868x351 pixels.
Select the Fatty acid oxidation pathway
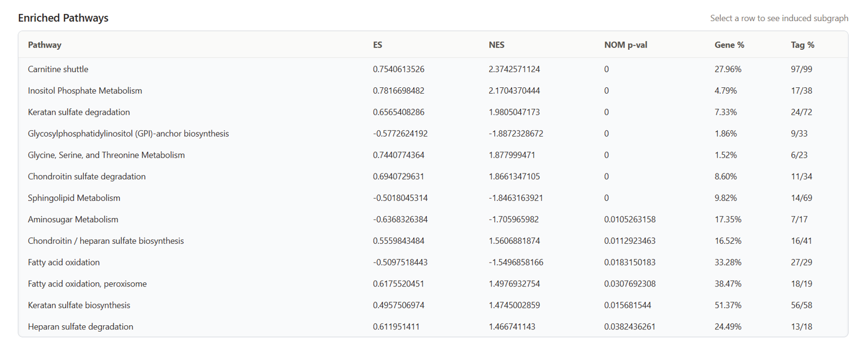coord(64,262)
